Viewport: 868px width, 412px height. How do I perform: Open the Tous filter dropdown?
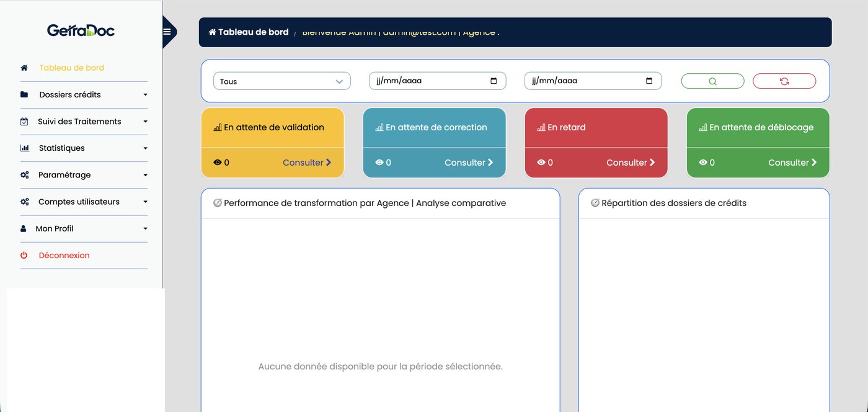(282, 81)
